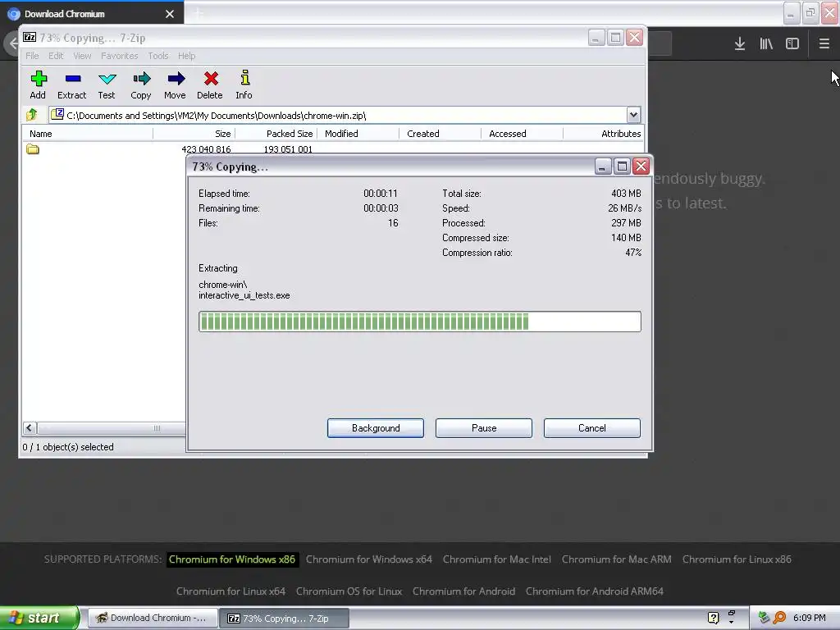The height and width of the screenshot is (630, 840).
Task: Sort by the Size column header
Action: point(194,134)
